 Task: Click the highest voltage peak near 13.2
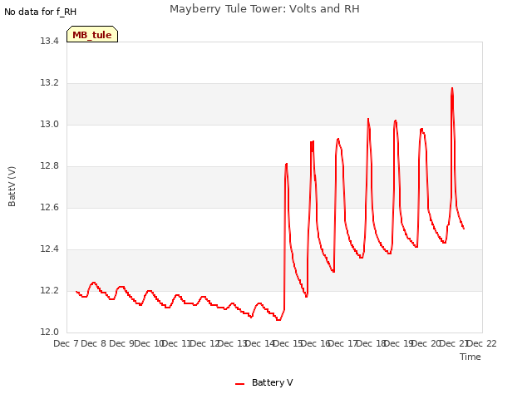(452, 88)
